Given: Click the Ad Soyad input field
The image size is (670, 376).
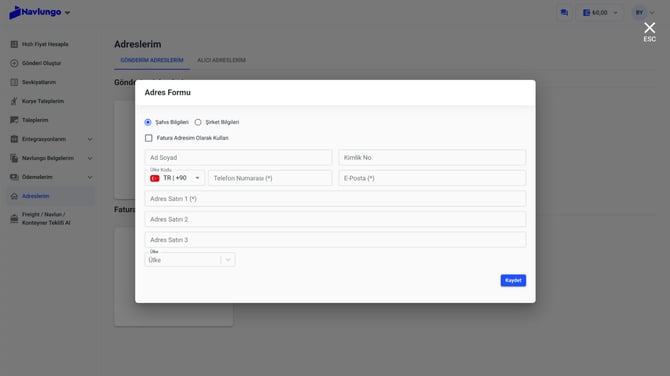Looking at the screenshot, I should pos(238,158).
